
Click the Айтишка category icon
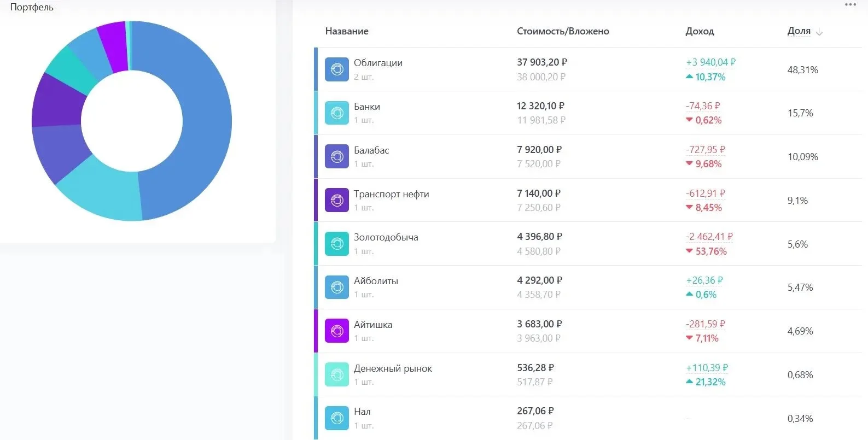[x=337, y=331]
